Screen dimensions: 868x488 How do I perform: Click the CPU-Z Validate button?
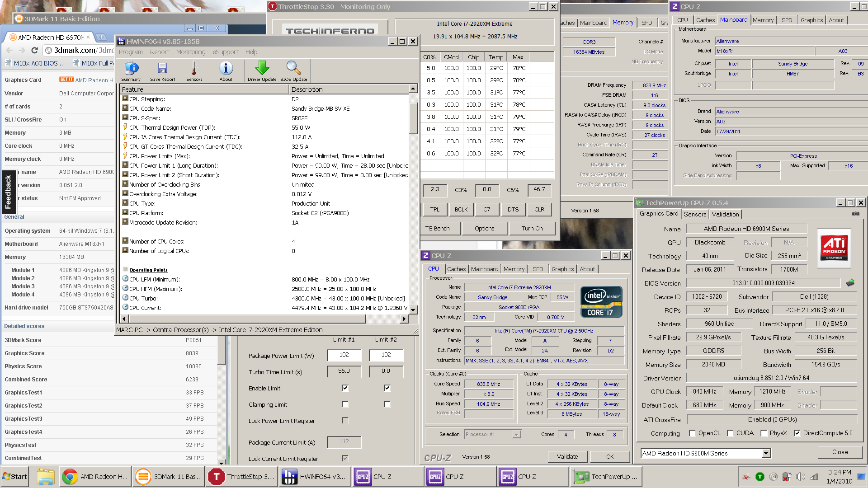[x=567, y=456]
